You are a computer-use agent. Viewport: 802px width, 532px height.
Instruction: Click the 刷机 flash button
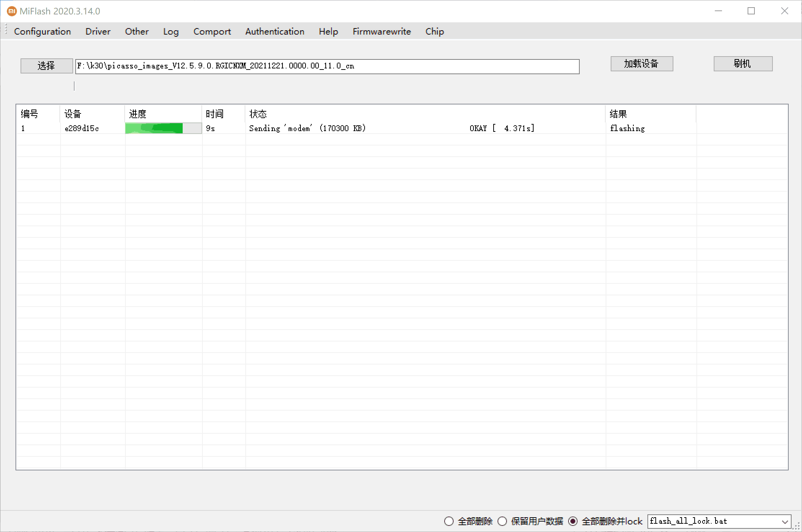[743, 64]
